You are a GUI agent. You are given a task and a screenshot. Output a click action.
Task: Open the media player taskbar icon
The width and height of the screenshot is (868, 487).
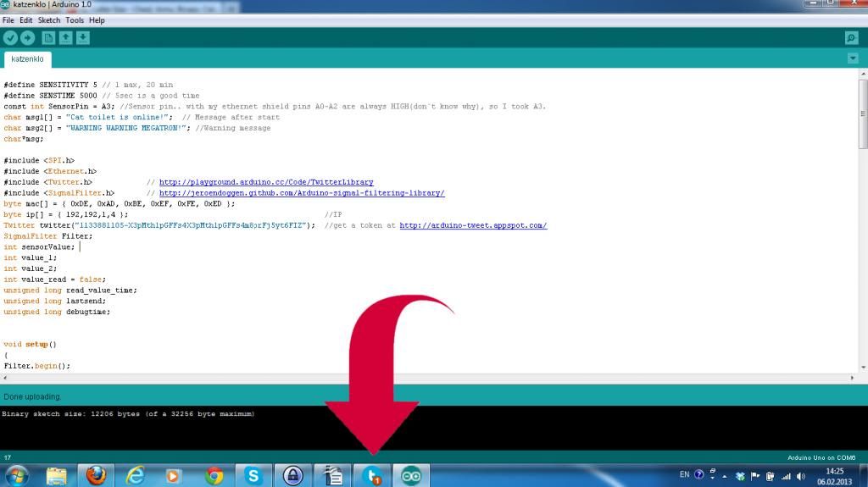pos(173,476)
